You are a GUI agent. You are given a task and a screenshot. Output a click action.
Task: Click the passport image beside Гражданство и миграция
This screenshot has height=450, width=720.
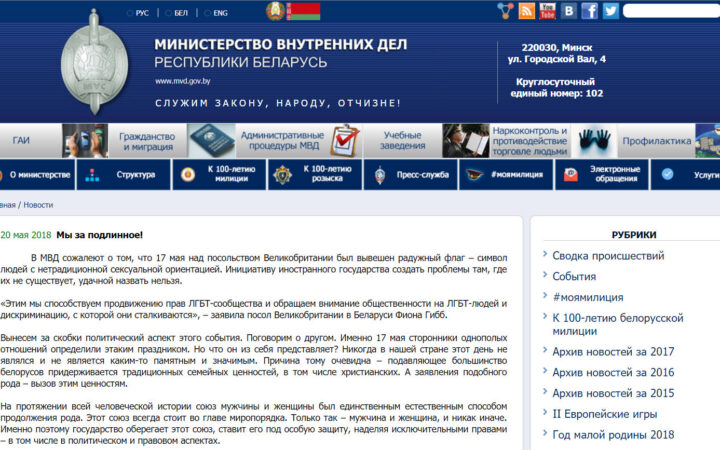(212, 141)
